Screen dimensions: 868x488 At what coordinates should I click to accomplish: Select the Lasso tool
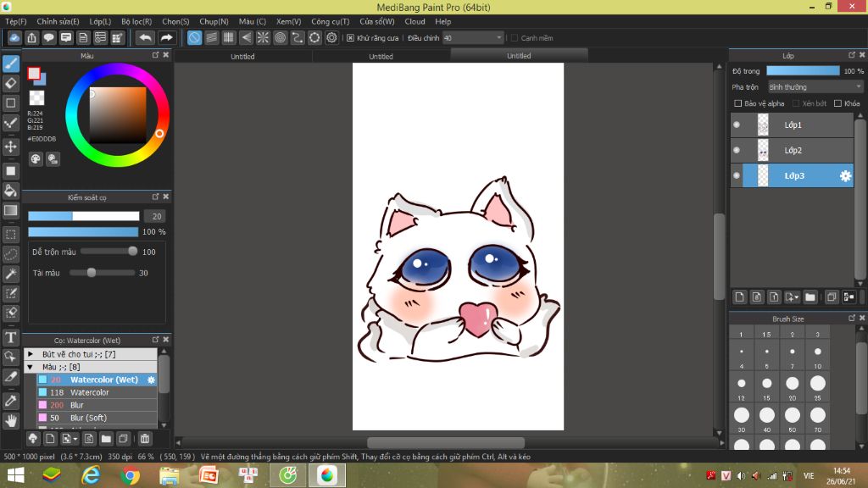[10, 254]
